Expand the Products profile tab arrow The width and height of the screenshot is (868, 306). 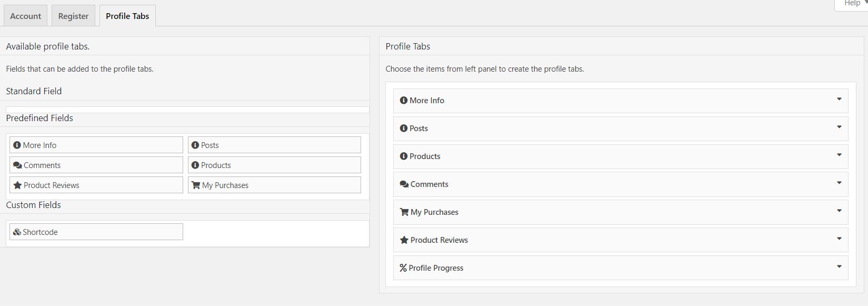click(839, 155)
